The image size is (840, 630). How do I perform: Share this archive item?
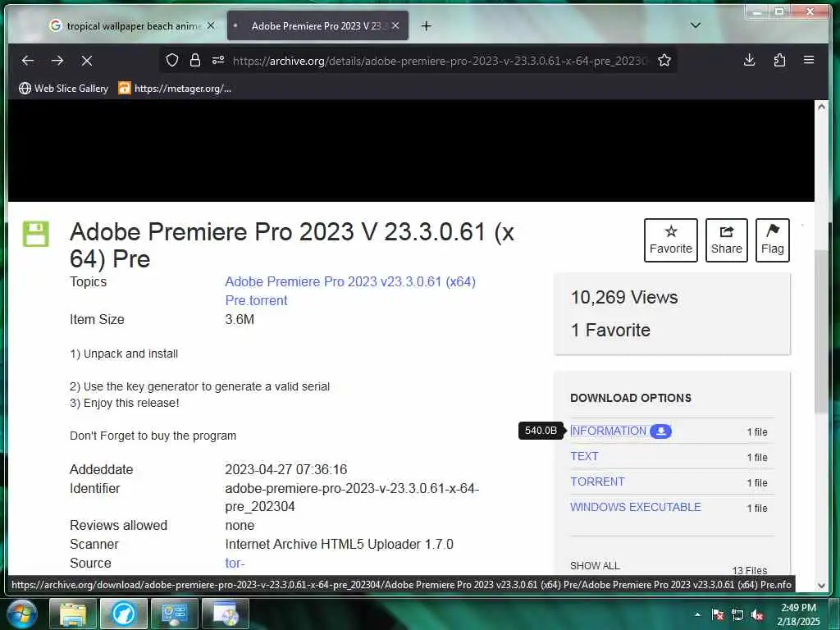727,240
